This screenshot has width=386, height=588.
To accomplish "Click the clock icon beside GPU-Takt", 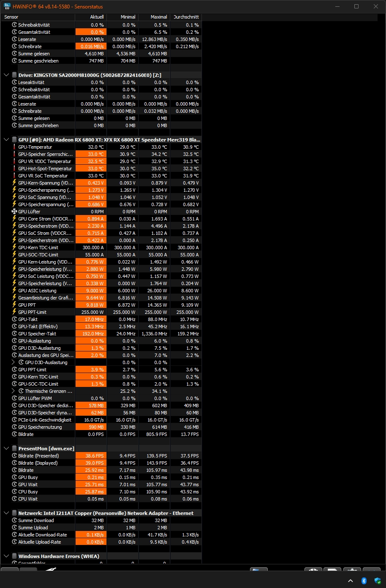I will [14, 319].
